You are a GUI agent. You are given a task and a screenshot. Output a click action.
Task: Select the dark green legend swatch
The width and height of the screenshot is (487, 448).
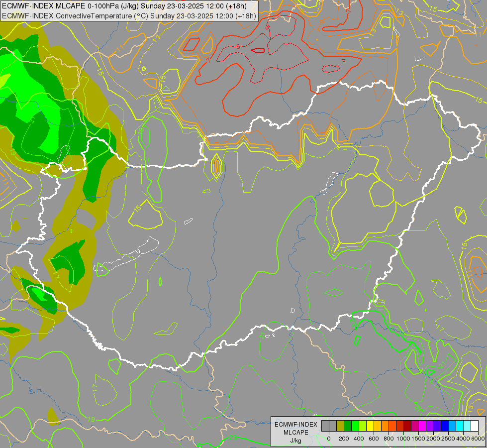tap(348, 426)
